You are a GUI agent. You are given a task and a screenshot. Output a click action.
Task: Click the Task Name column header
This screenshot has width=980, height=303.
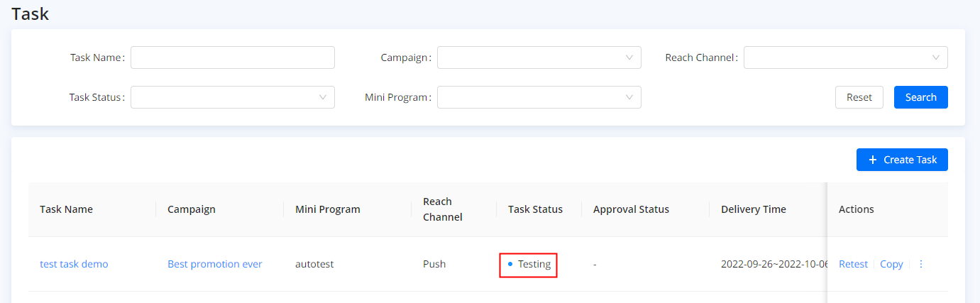coord(66,209)
